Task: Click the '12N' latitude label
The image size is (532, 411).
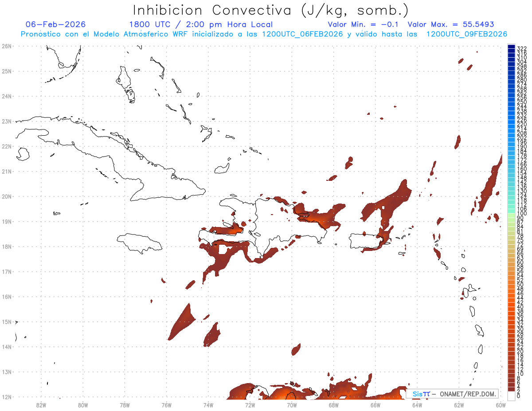Action: [6, 397]
